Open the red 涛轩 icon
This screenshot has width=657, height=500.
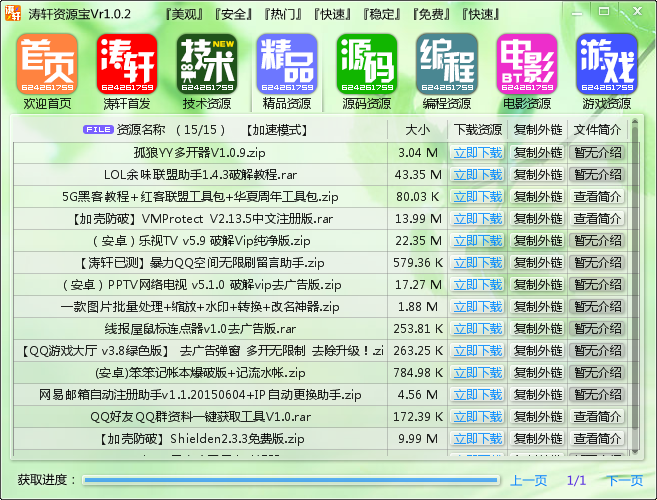(x=127, y=63)
